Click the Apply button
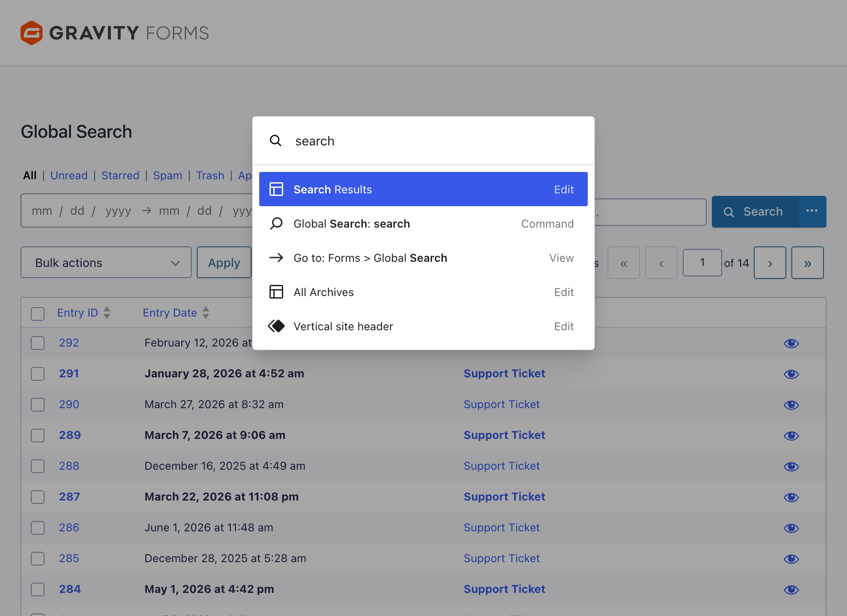The width and height of the screenshot is (847, 616). (x=224, y=262)
